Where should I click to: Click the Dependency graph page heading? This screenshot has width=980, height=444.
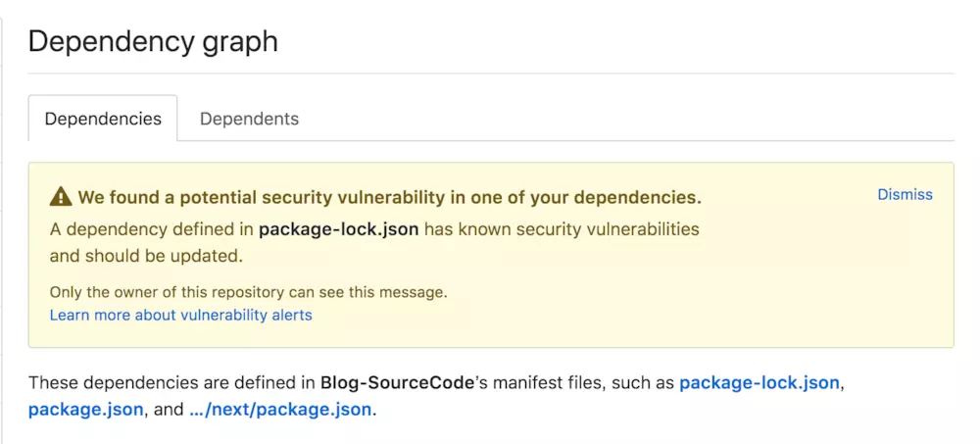point(153,42)
